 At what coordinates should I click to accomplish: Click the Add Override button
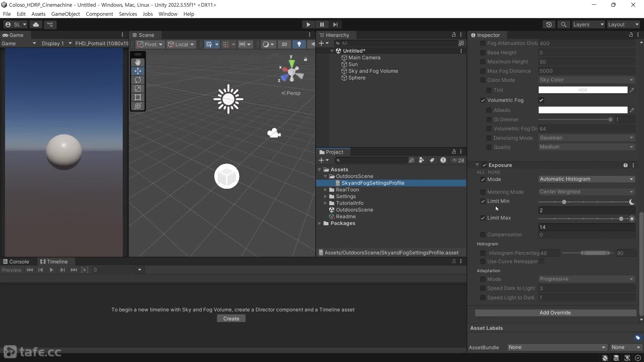coord(555,313)
